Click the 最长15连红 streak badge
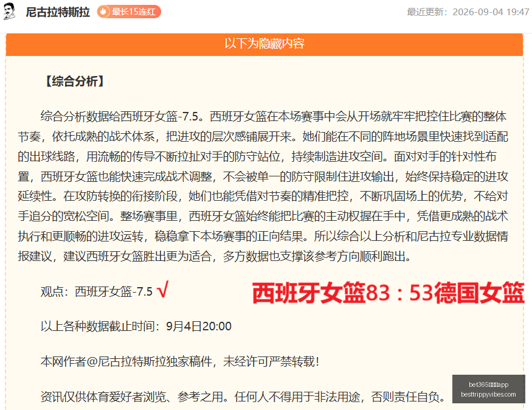532x410 pixels. (x=128, y=12)
